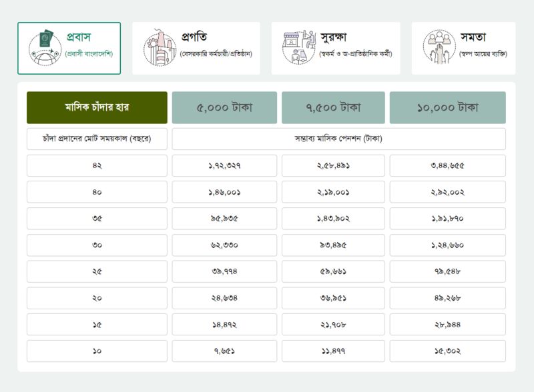Screen dimensions: 534x392
Task: Click the ৩,৪৪,৬৫৫ pension cell
Action: [447, 166]
